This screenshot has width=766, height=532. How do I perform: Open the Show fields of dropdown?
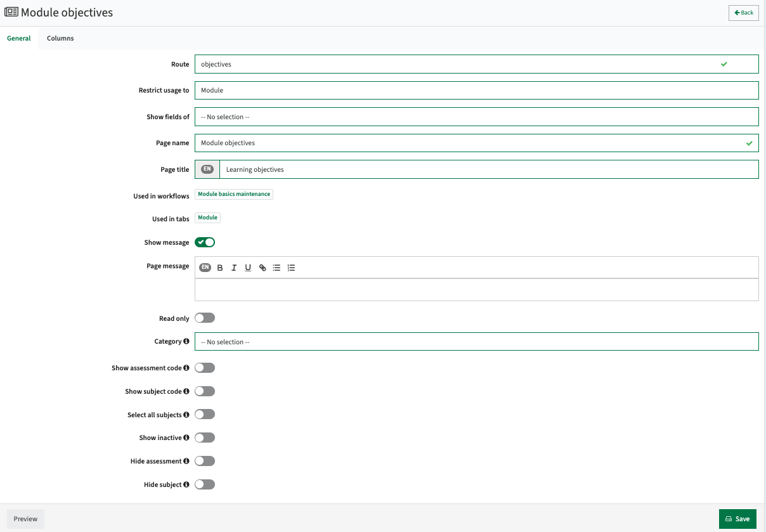coord(476,117)
